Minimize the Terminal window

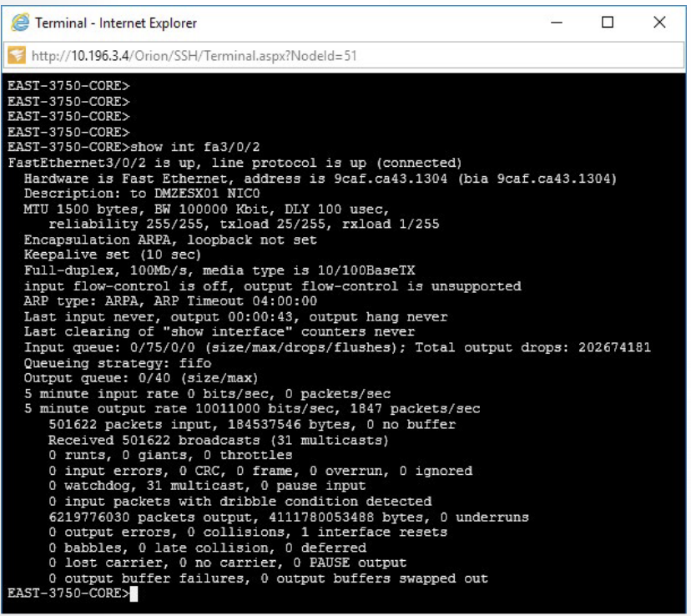pyautogui.click(x=557, y=23)
